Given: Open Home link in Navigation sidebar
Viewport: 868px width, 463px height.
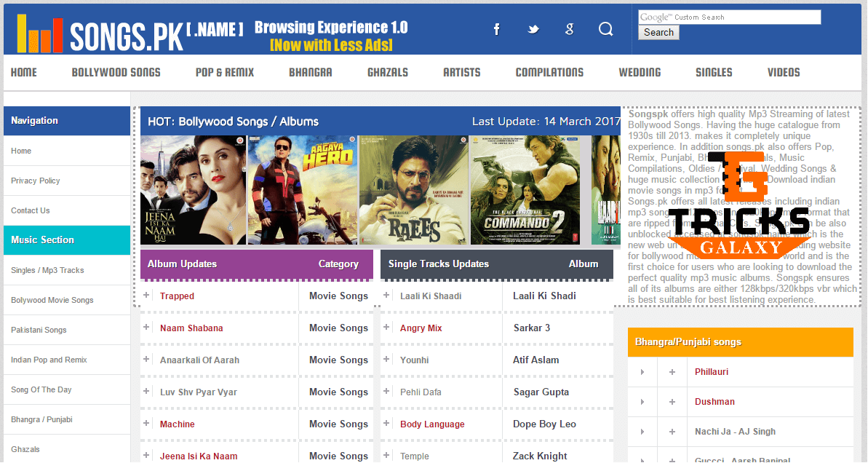Looking at the screenshot, I should pyautogui.click(x=21, y=151).
